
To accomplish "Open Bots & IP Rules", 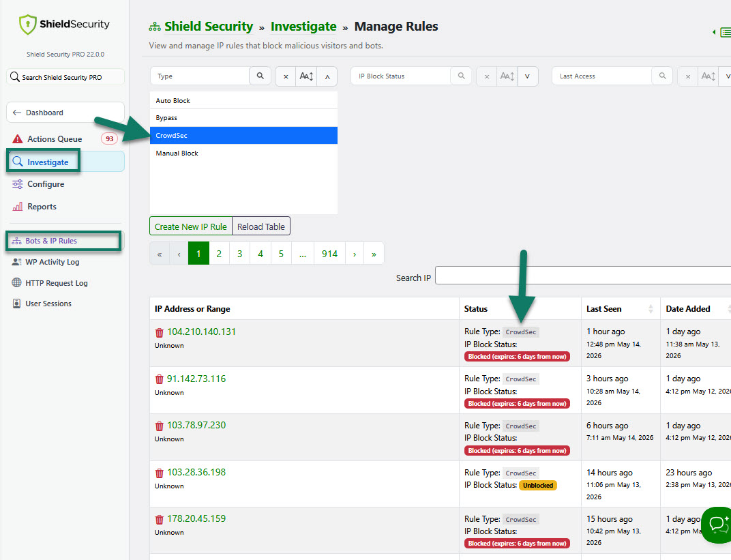I will tap(63, 241).
